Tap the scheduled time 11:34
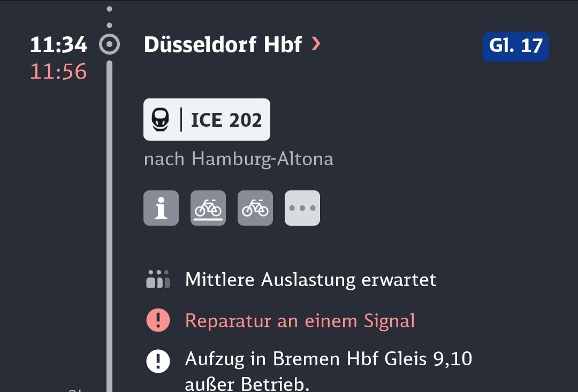Image resolution: width=578 pixels, height=392 pixels. [58, 44]
